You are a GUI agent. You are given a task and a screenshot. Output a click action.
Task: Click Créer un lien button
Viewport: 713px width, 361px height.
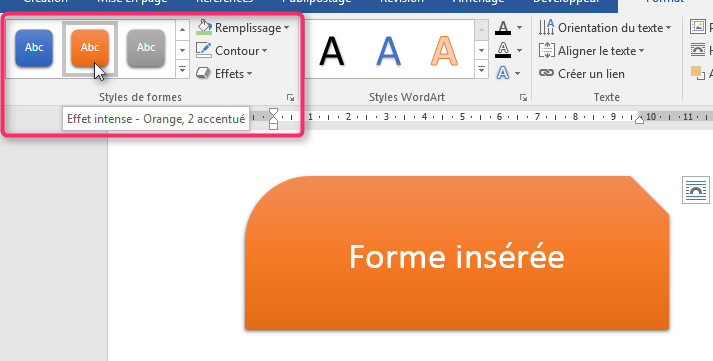coord(582,73)
